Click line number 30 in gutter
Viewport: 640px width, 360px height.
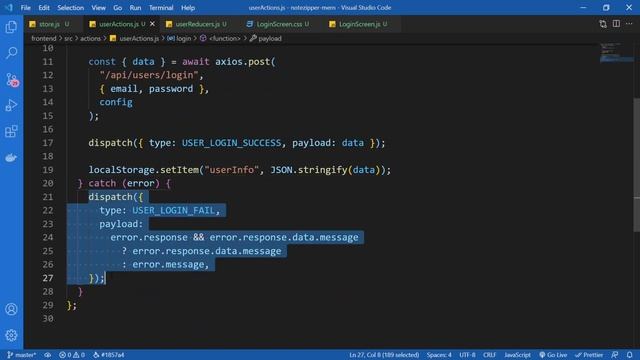click(48, 318)
